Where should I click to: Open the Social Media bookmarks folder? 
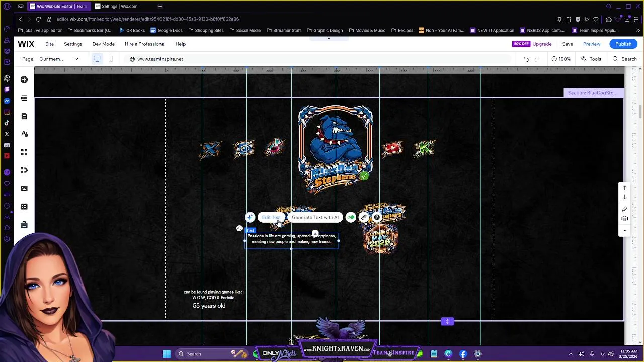click(x=245, y=30)
